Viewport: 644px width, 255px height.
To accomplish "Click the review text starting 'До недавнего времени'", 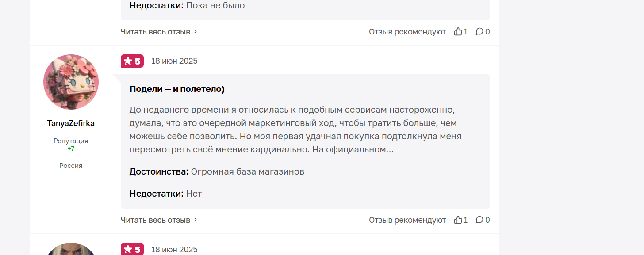I will pyautogui.click(x=295, y=129).
